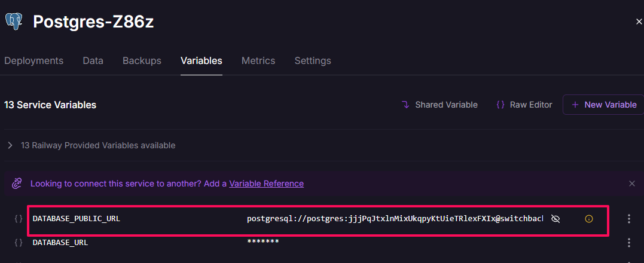Click the curly braces icon beside DATABASE_PUBLIC_URL
This screenshot has width=644, height=263.
19,219
